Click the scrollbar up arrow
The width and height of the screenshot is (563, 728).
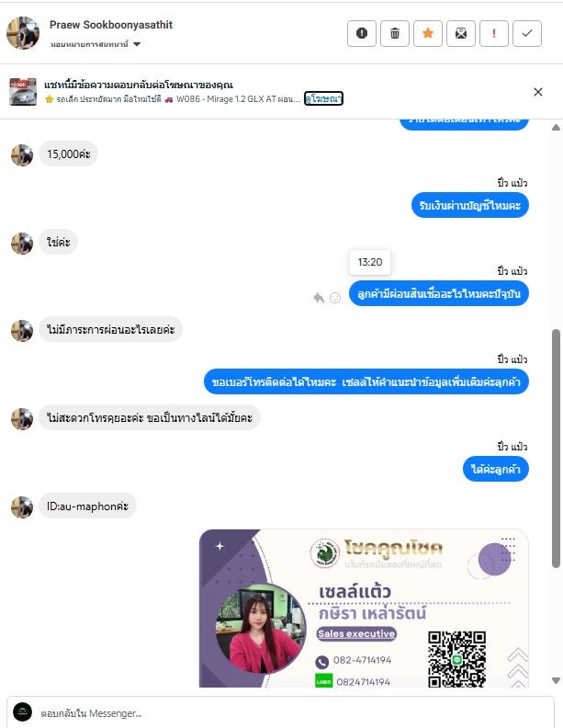click(556, 128)
